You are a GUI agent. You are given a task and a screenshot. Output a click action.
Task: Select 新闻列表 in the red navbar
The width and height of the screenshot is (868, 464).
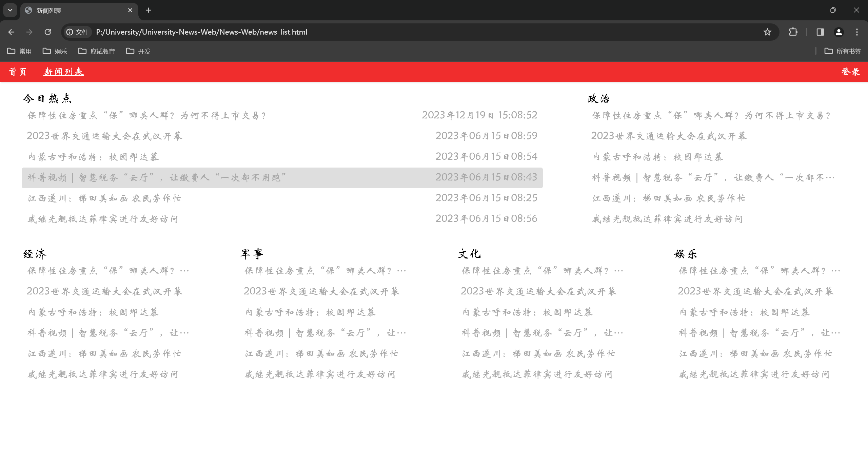pyautogui.click(x=63, y=72)
